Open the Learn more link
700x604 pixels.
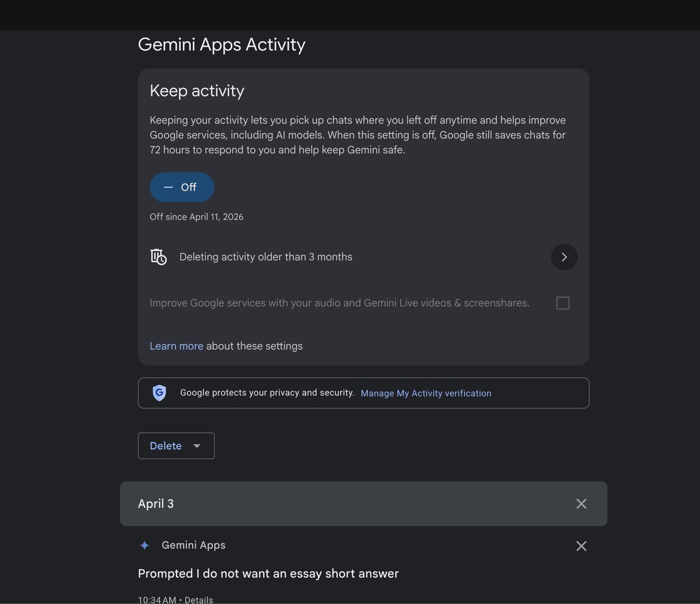(x=176, y=346)
